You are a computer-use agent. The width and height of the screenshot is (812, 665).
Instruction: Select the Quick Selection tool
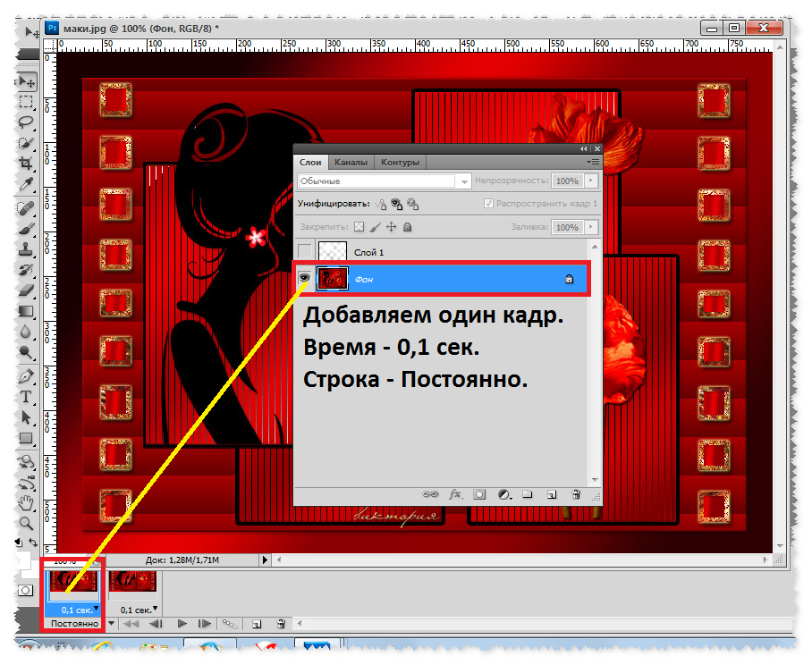26,143
